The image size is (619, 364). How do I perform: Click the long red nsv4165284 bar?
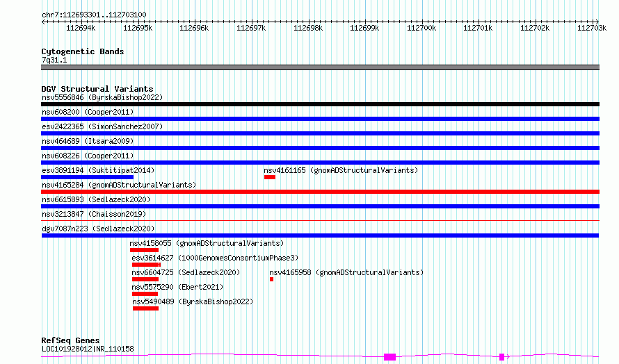point(320,192)
